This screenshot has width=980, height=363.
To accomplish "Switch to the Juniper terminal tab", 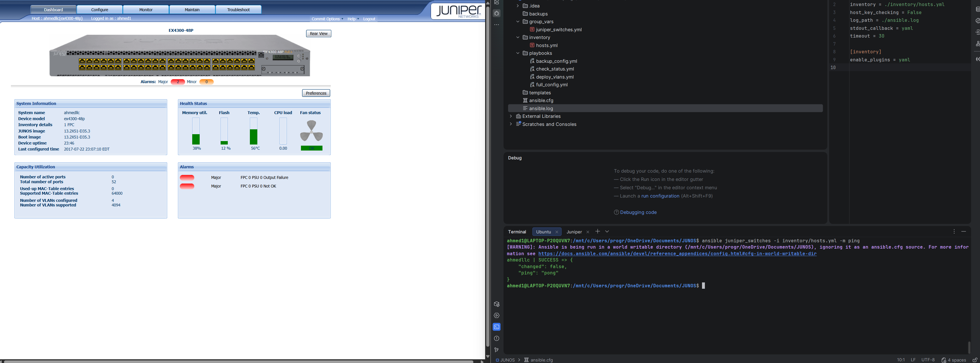I will click(x=574, y=232).
